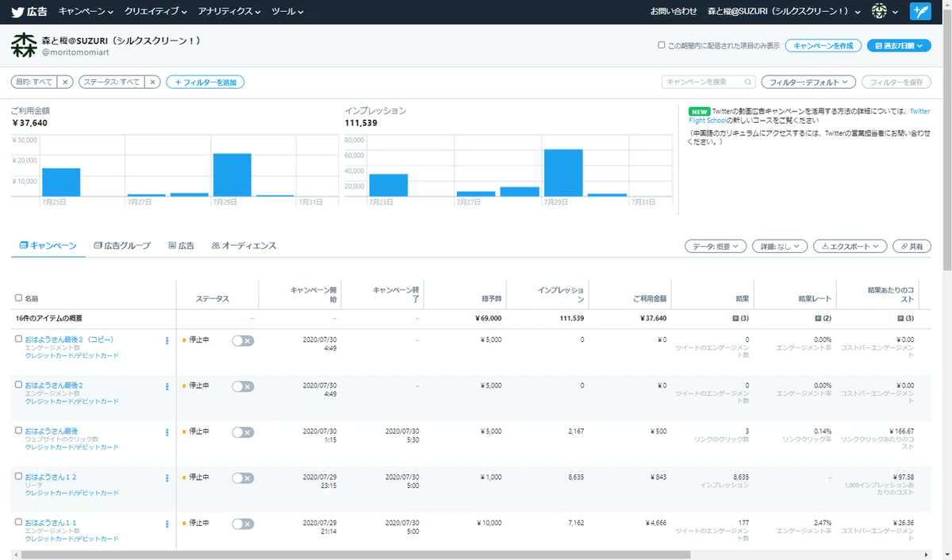Toggle the switch for おはようさん最後２ campaign

point(243,386)
